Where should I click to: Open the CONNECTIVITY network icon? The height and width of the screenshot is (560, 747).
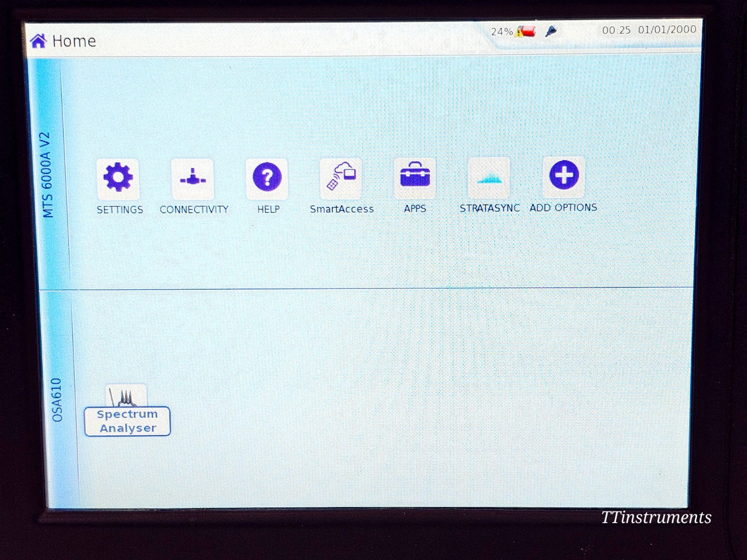tap(193, 179)
